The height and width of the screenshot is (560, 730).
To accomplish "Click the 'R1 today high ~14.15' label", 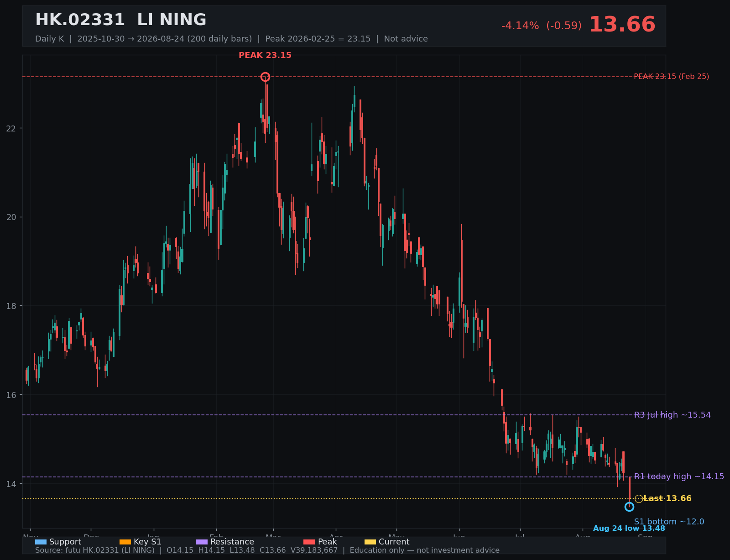I will pos(679,476).
